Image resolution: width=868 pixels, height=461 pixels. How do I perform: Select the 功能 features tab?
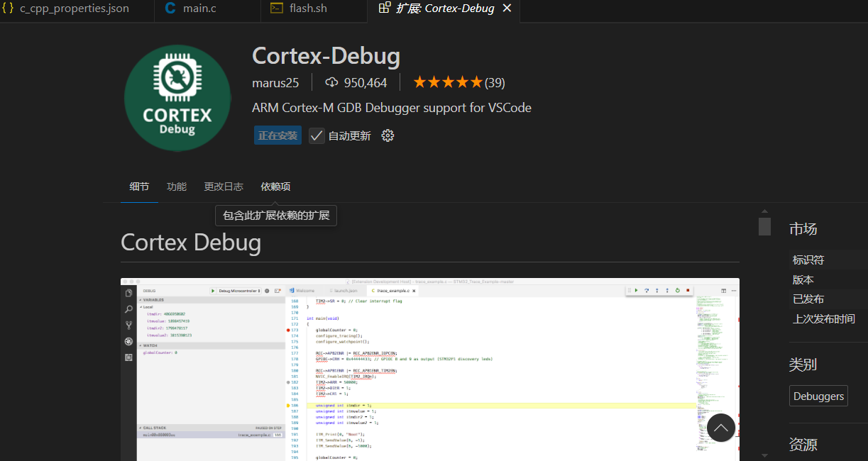pos(177,187)
